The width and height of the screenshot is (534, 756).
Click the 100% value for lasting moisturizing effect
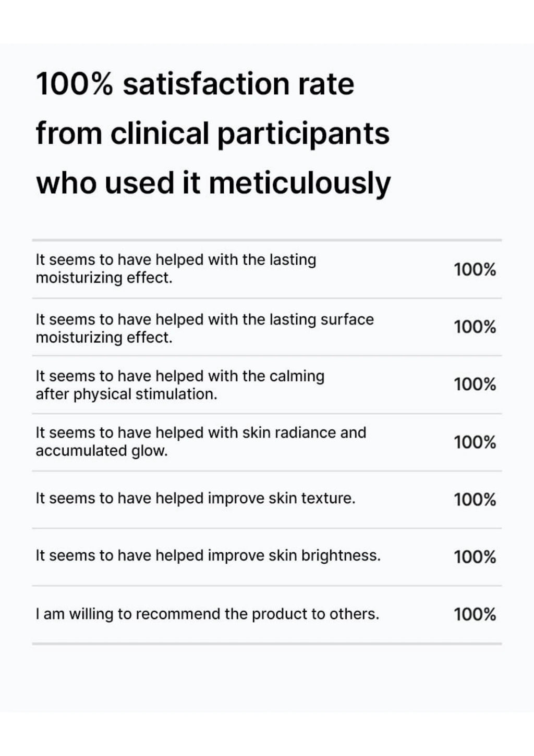475,270
